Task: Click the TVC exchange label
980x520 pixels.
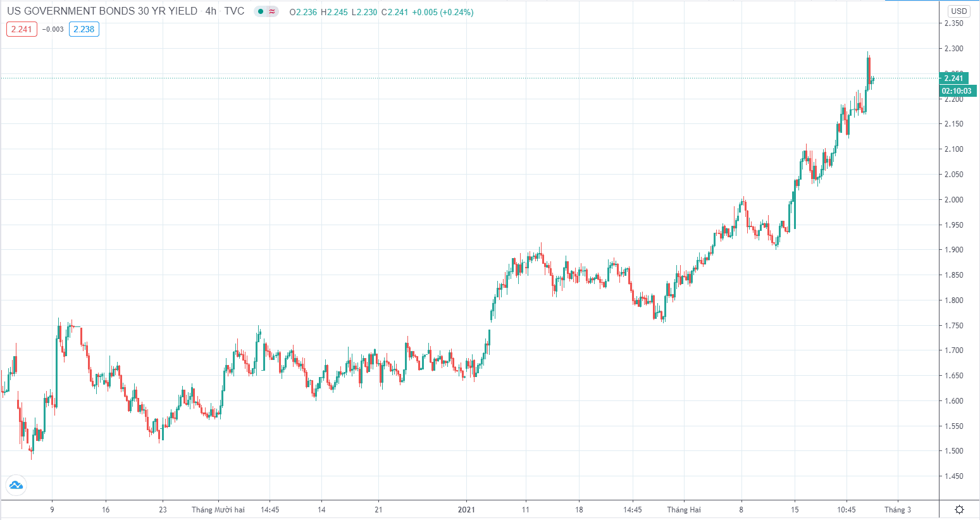Action: (234, 11)
